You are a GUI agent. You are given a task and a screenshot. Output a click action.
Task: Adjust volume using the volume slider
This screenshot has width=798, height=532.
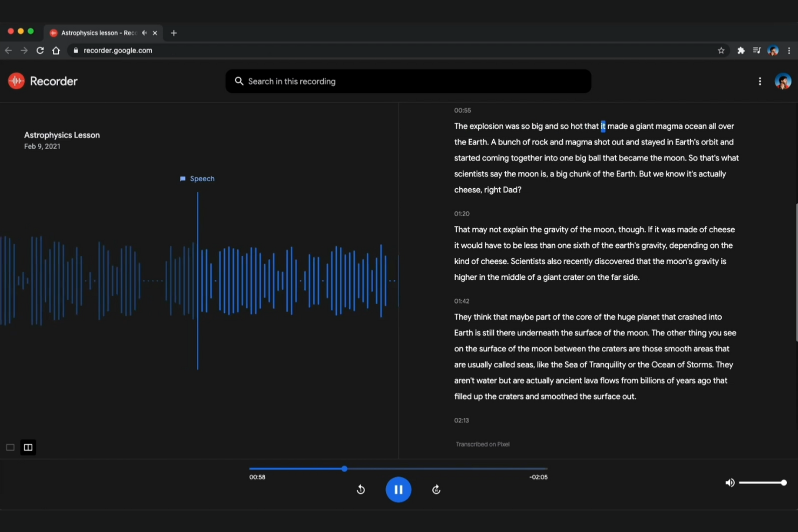pyautogui.click(x=763, y=482)
